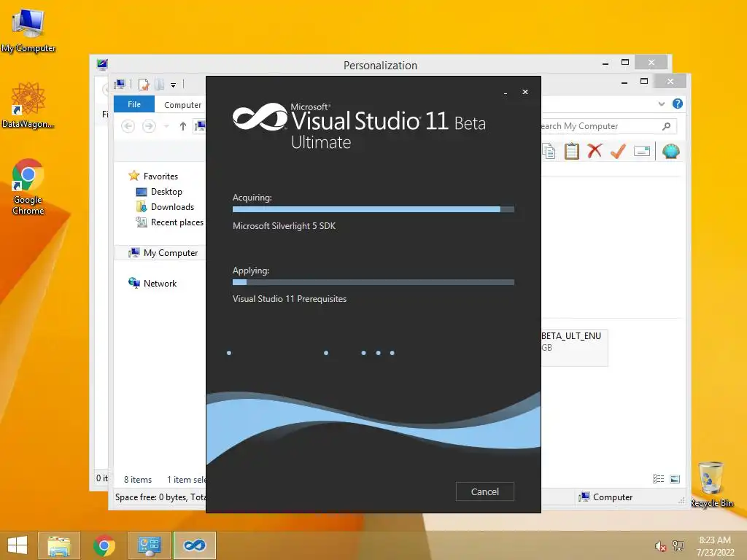Click the red Delete X icon
The height and width of the screenshot is (560, 747).
click(x=595, y=151)
